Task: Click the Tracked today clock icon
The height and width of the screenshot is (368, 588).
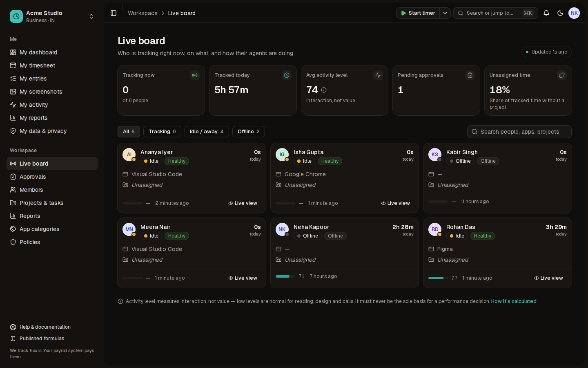Action: (287, 75)
